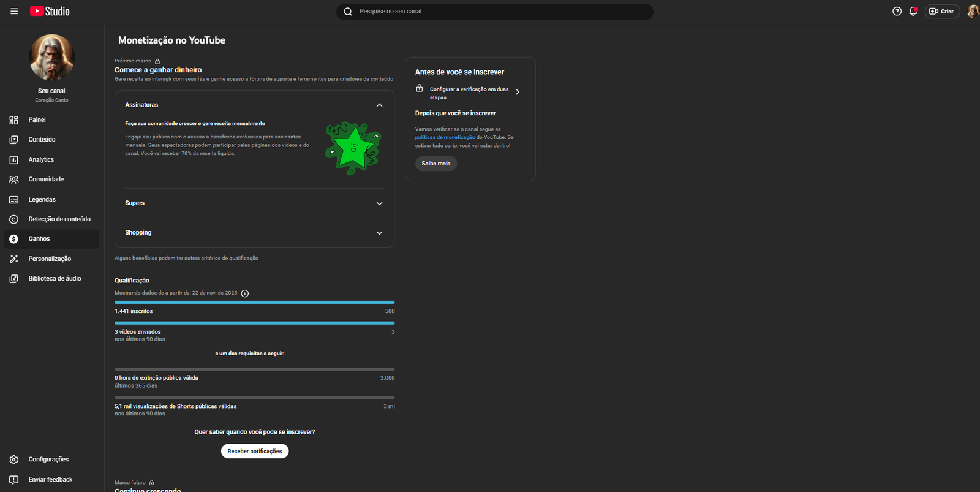Click the Receber notificações button
The width and height of the screenshot is (980, 492).
click(x=254, y=452)
